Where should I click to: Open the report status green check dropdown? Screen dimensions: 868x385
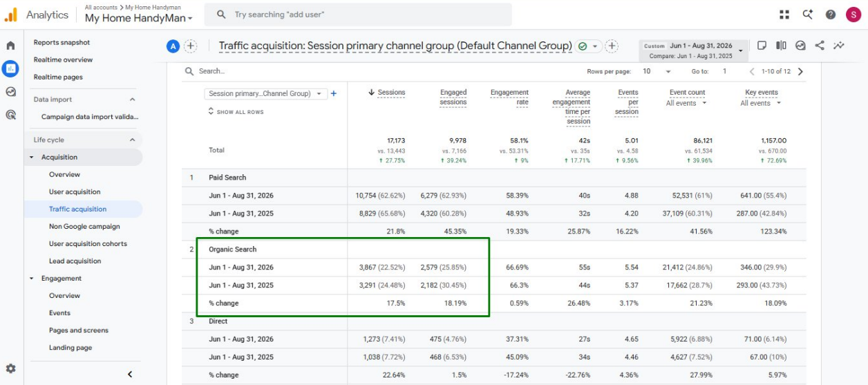point(589,46)
